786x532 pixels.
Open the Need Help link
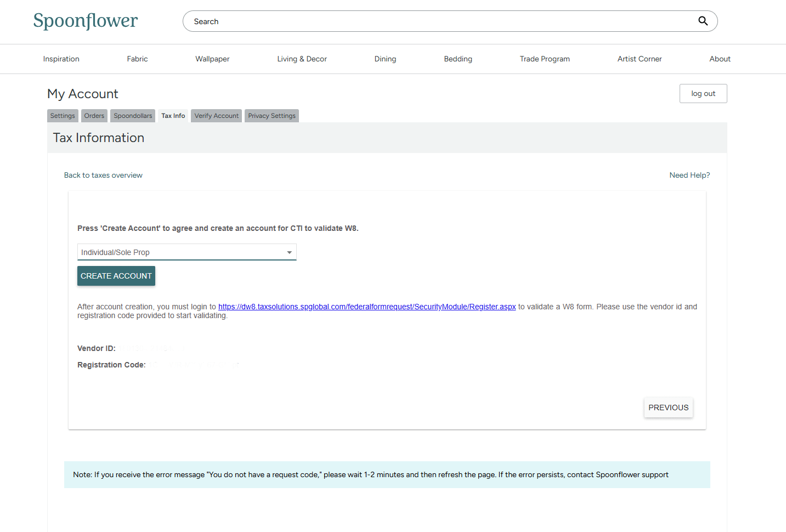(689, 176)
